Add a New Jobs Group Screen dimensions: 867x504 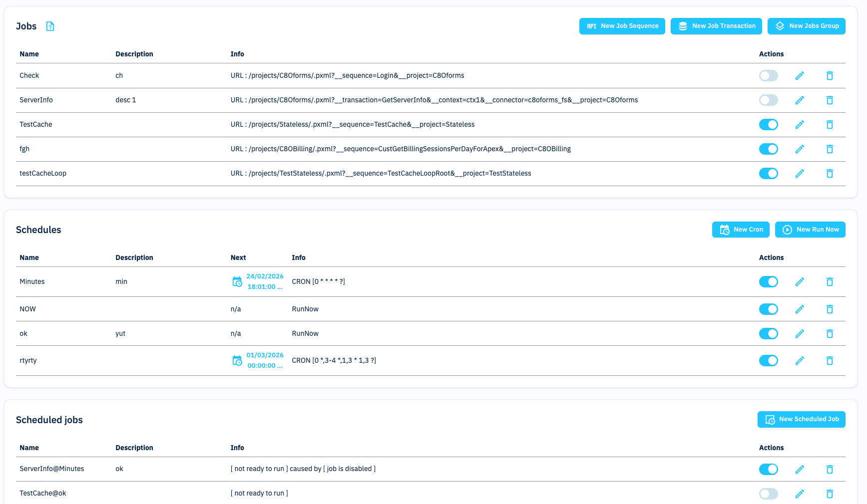coord(806,26)
